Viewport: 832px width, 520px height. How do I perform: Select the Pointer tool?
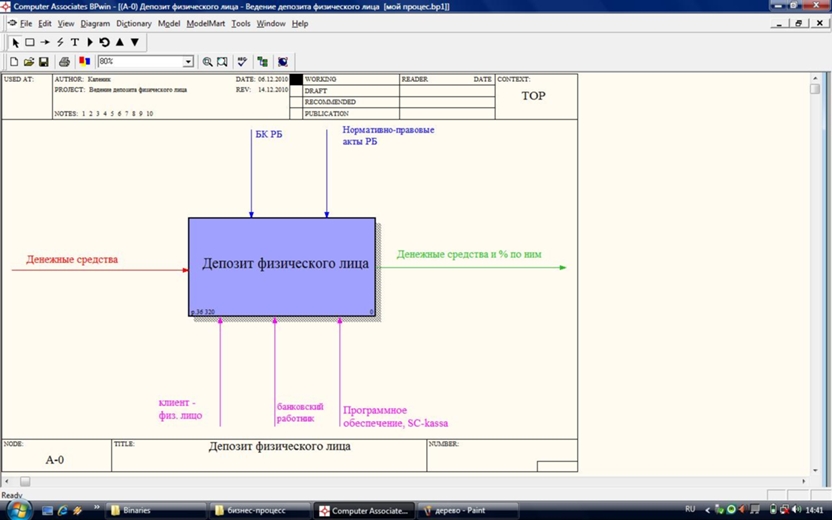(15, 42)
